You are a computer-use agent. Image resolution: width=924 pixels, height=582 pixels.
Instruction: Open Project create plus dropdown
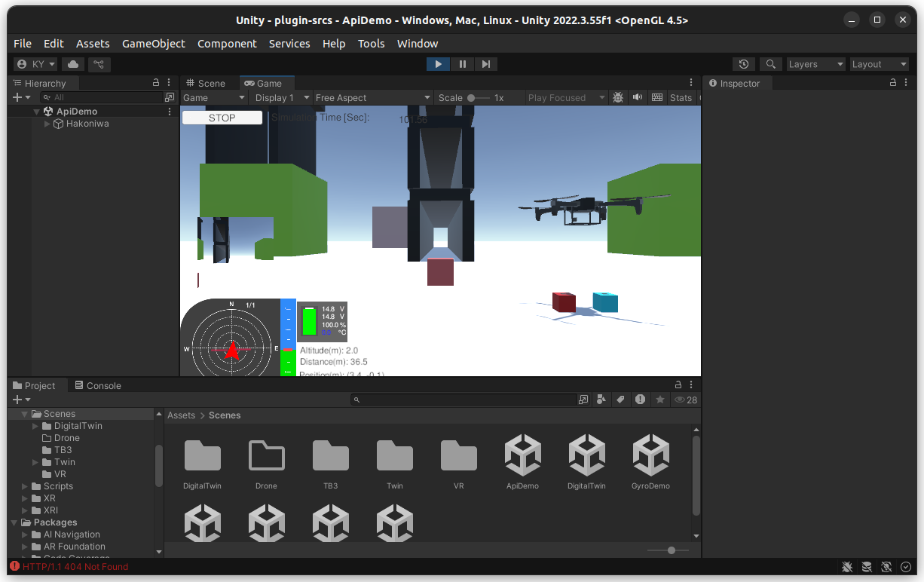pos(22,400)
